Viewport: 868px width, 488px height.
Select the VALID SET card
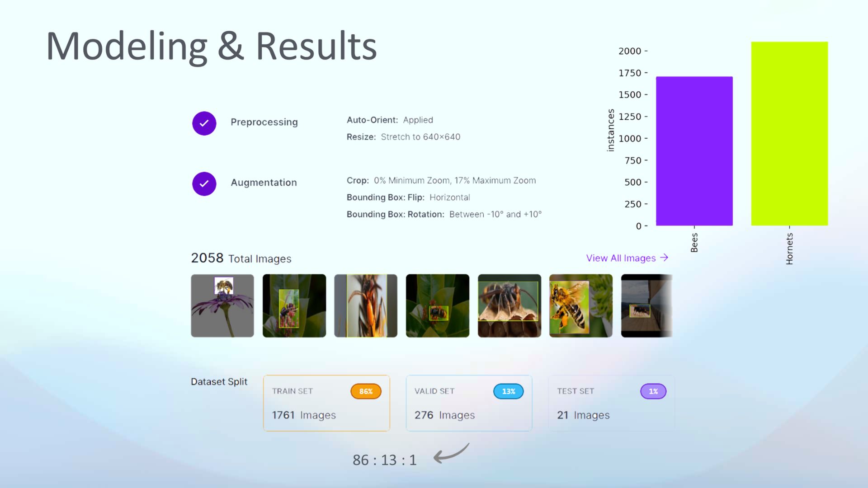(x=469, y=403)
